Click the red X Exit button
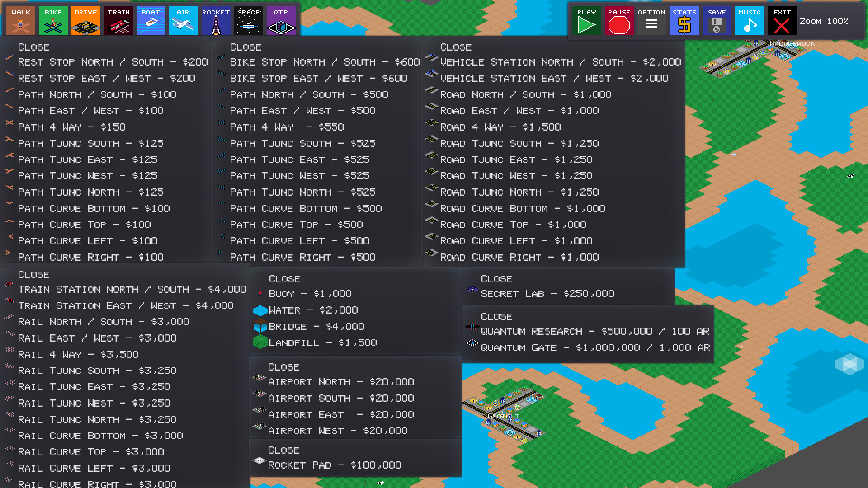 (x=782, y=21)
